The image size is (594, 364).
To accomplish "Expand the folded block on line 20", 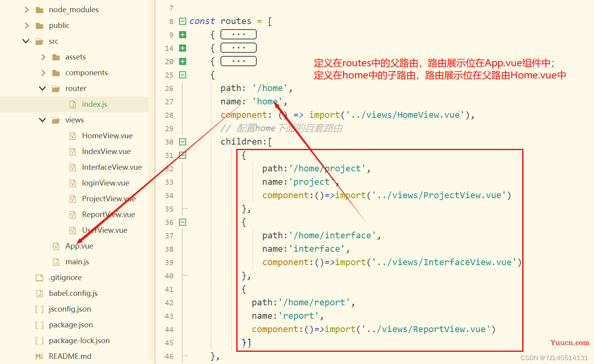I will click(x=183, y=61).
